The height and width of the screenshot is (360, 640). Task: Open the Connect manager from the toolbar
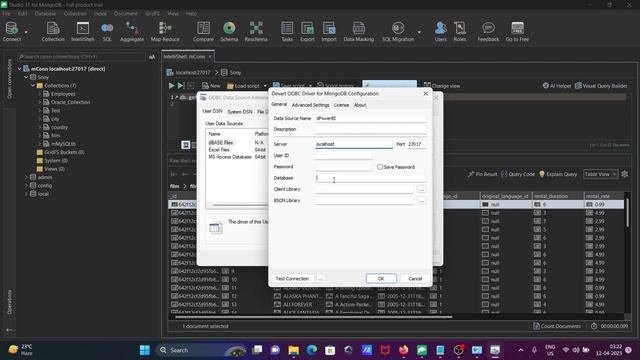click(x=11, y=32)
